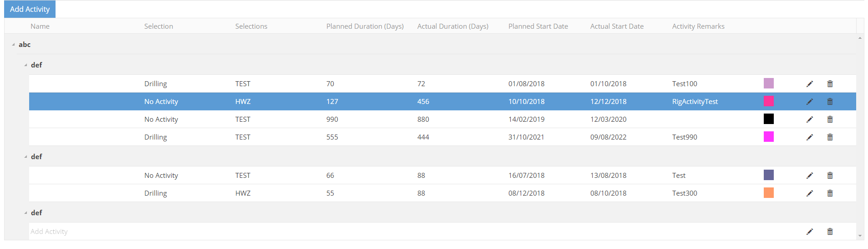Edit the row with planned duration 990

click(x=809, y=119)
